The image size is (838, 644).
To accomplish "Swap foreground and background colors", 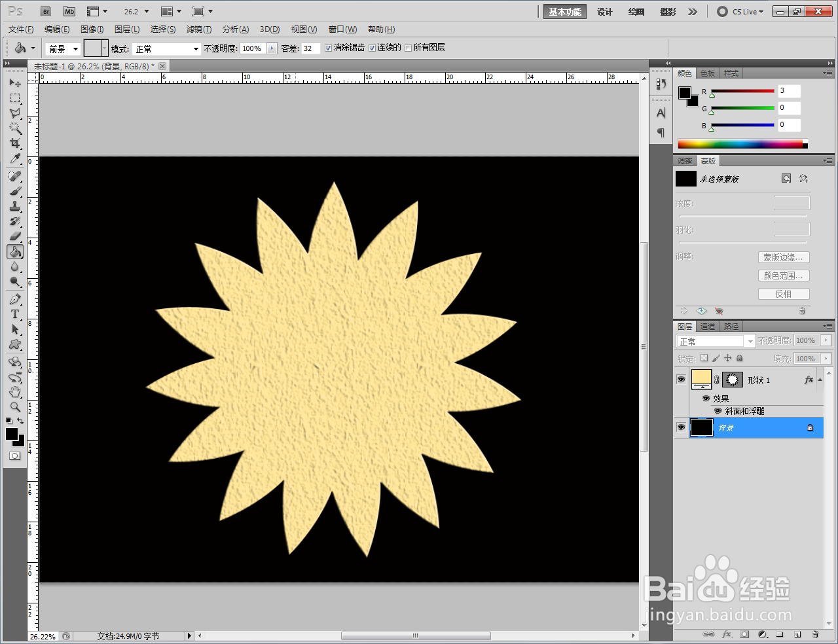I will click(x=22, y=421).
